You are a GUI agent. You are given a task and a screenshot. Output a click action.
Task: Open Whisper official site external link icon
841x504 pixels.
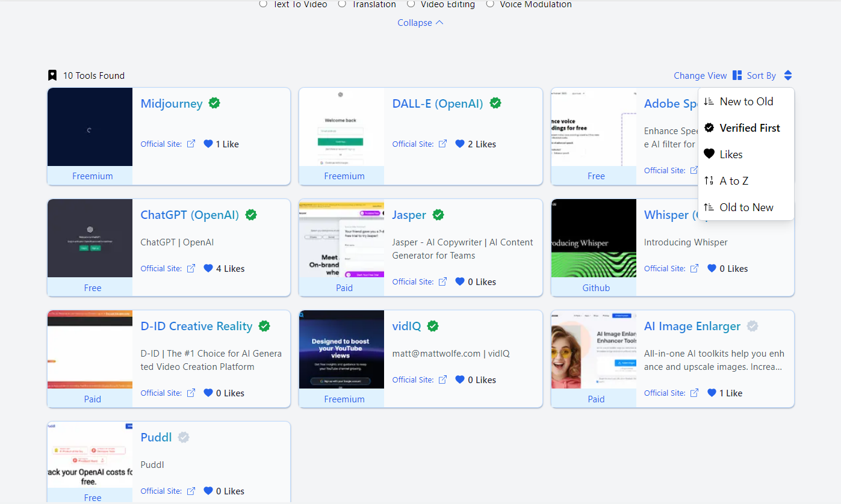(694, 268)
